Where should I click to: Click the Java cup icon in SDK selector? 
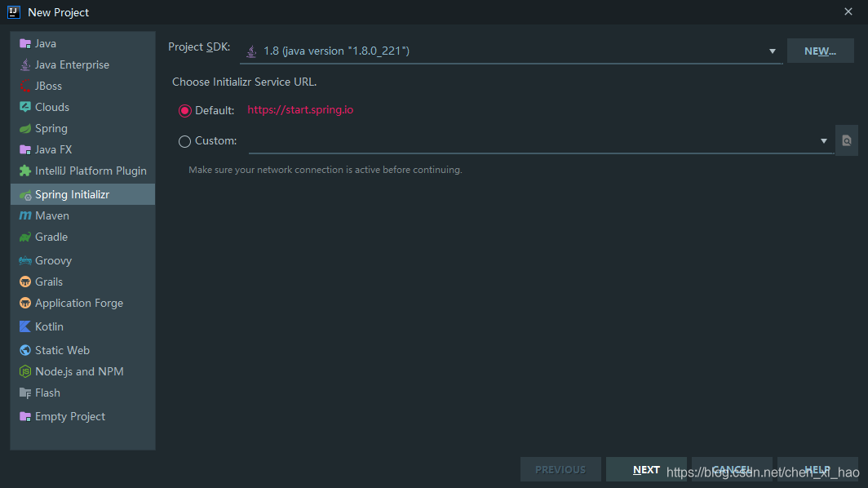tap(251, 51)
